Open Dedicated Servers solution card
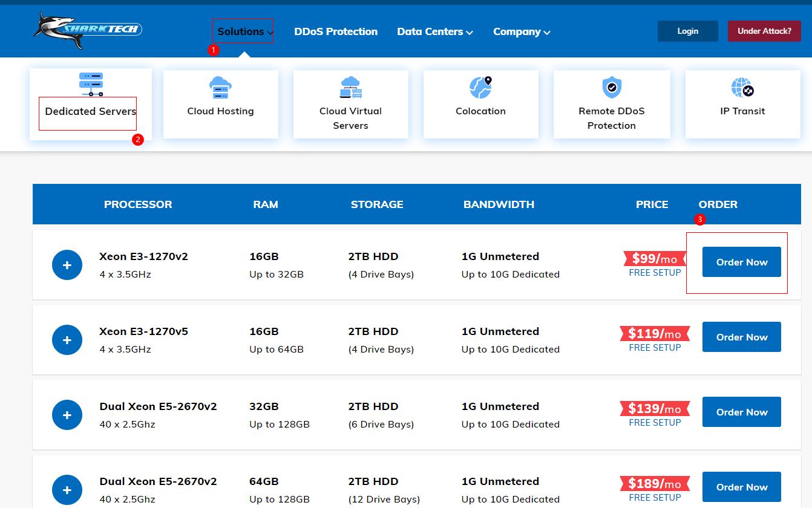This screenshot has height=508, width=812. (x=91, y=104)
